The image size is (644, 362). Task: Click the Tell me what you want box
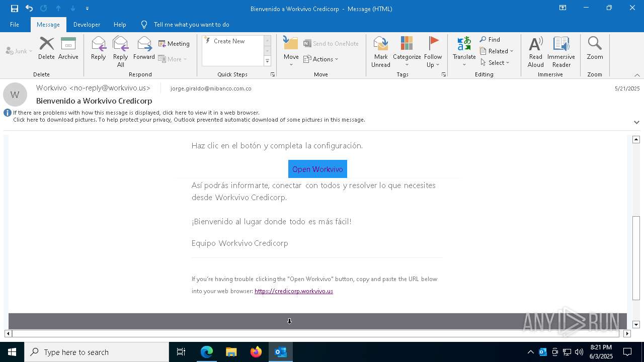(x=191, y=25)
